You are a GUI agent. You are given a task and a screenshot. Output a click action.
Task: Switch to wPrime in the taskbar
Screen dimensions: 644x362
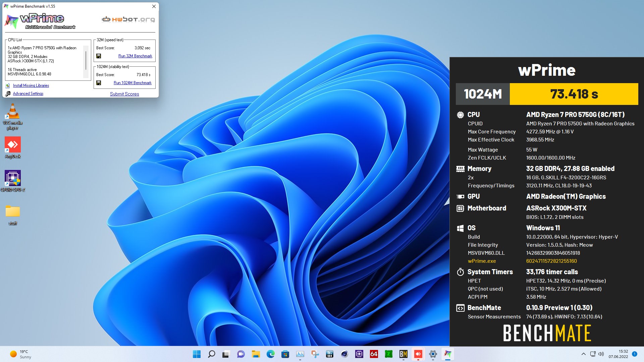point(447,354)
